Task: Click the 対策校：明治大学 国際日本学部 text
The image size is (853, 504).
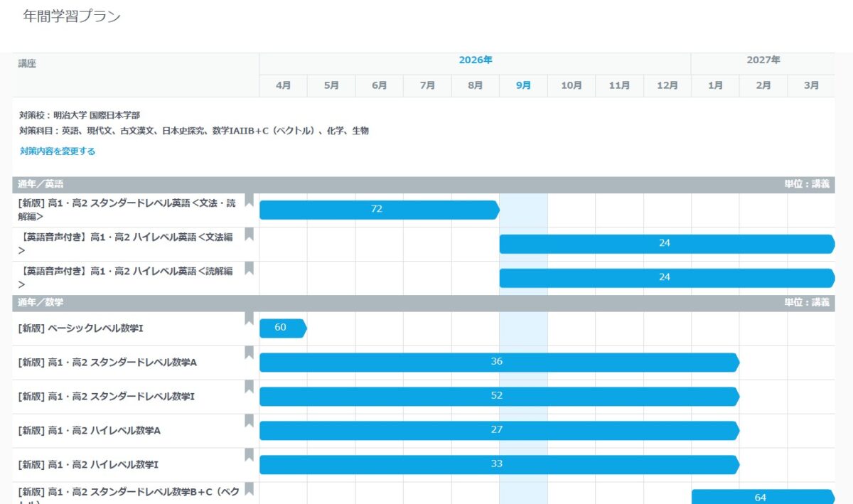Action: [x=80, y=115]
